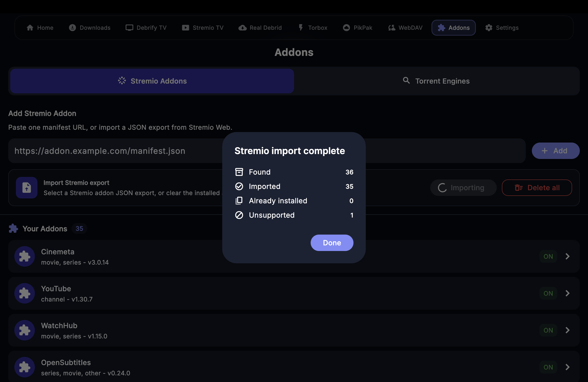Toggle the OpenSubtitles ON switch
The image size is (588, 382).
pos(548,367)
